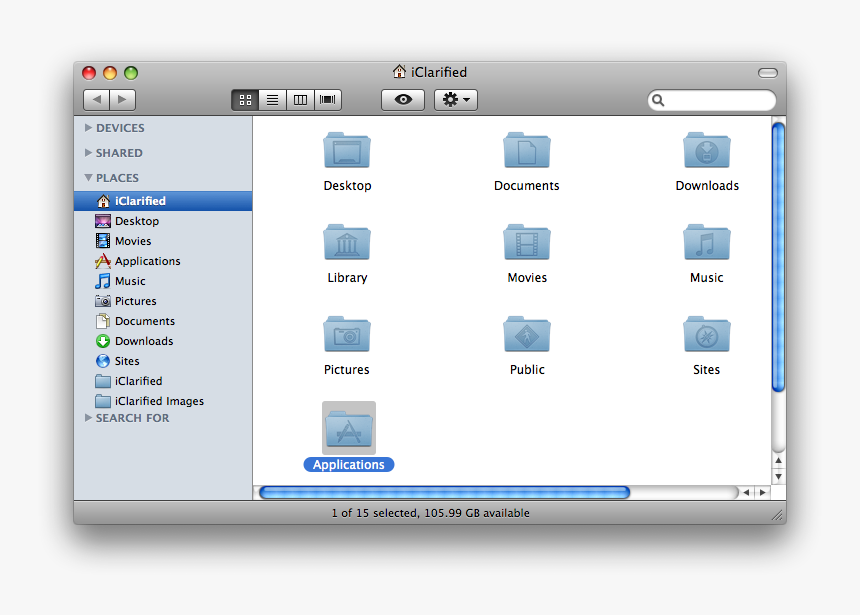Click the scroll down arrow
This screenshot has width=860, height=615.
778,477
